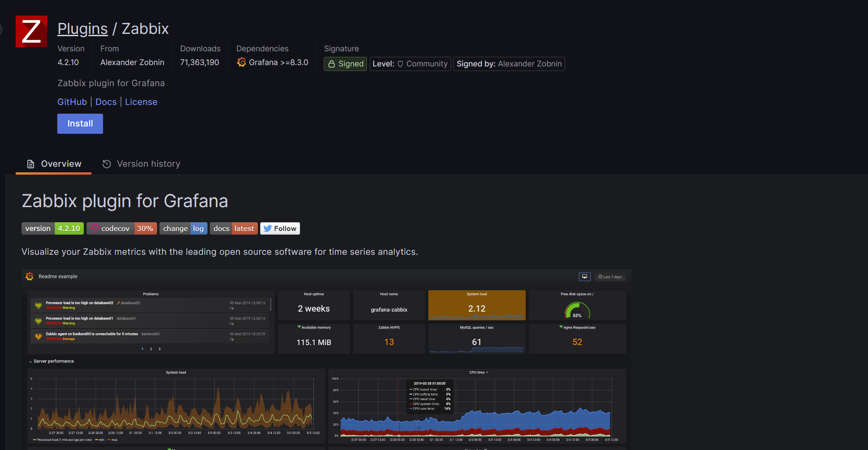This screenshot has width=868, height=450.
Task: Click heart icon for database02 problem
Action: pos(38,306)
